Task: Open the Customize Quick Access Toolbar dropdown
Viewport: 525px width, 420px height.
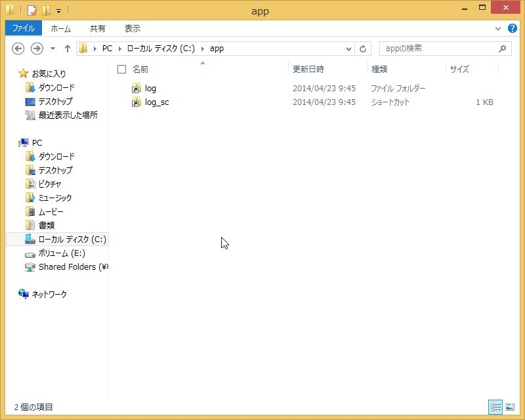Action: click(x=58, y=11)
